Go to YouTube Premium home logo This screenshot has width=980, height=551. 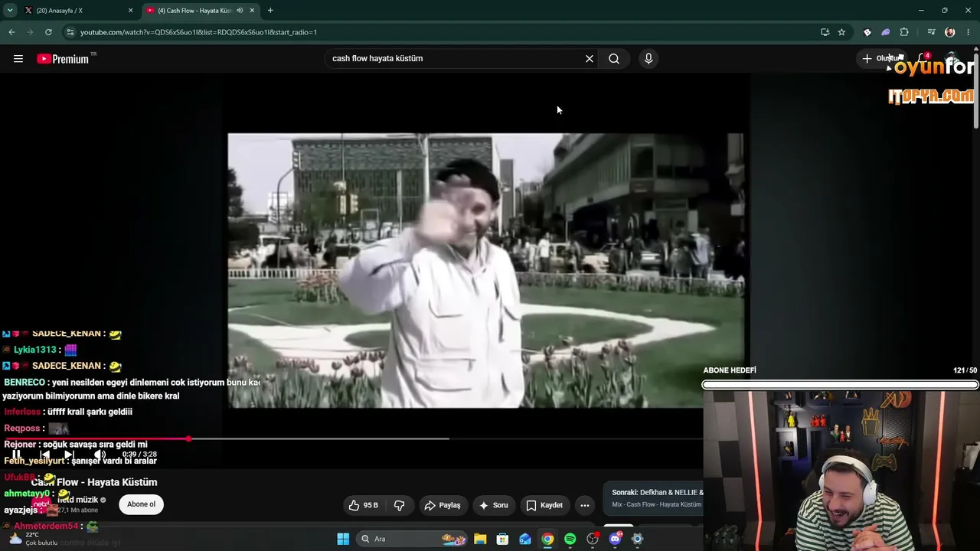click(x=63, y=59)
